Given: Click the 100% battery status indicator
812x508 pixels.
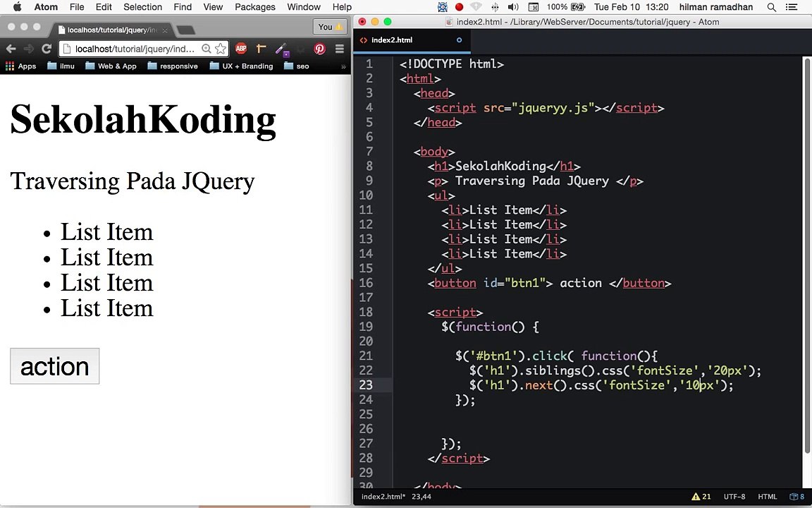Looking at the screenshot, I should pyautogui.click(x=565, y=7).
